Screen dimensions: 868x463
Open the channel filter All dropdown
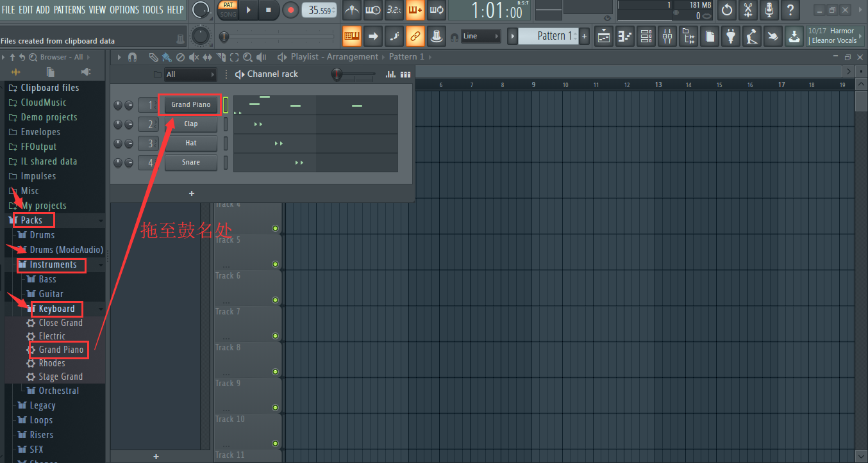pos(190,74)
